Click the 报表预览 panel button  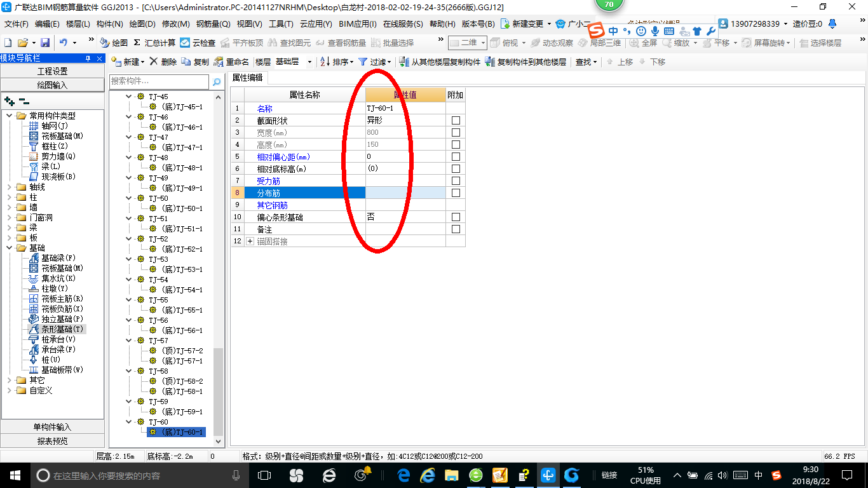coord(52,440)
